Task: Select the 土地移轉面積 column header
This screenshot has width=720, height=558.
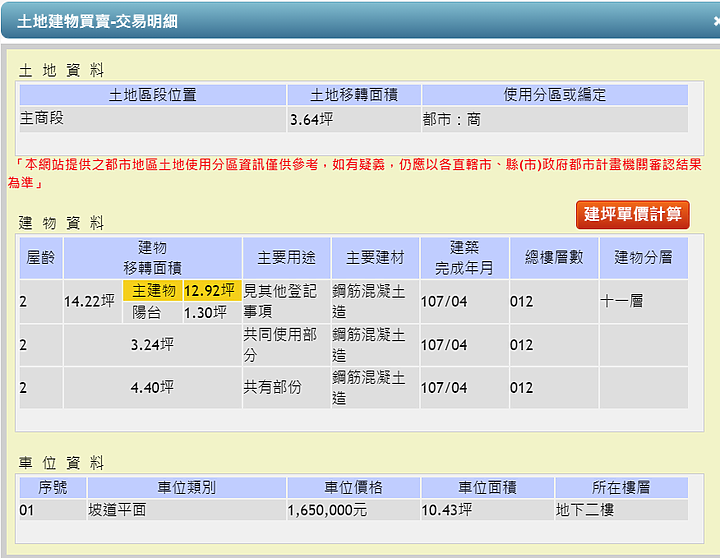Action: pos(354,95)
